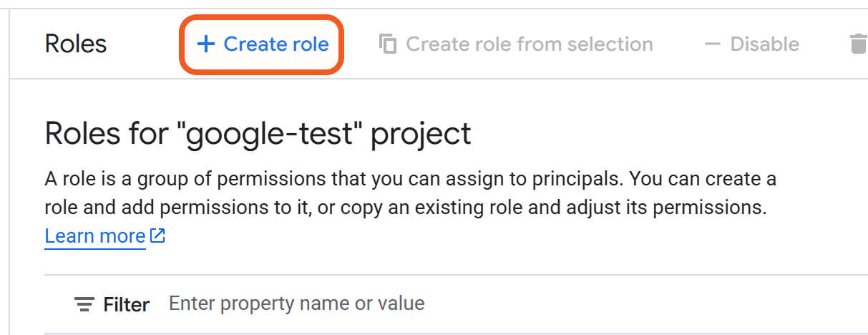
Task: Click the 'Create role' text label
Action: 276,44
